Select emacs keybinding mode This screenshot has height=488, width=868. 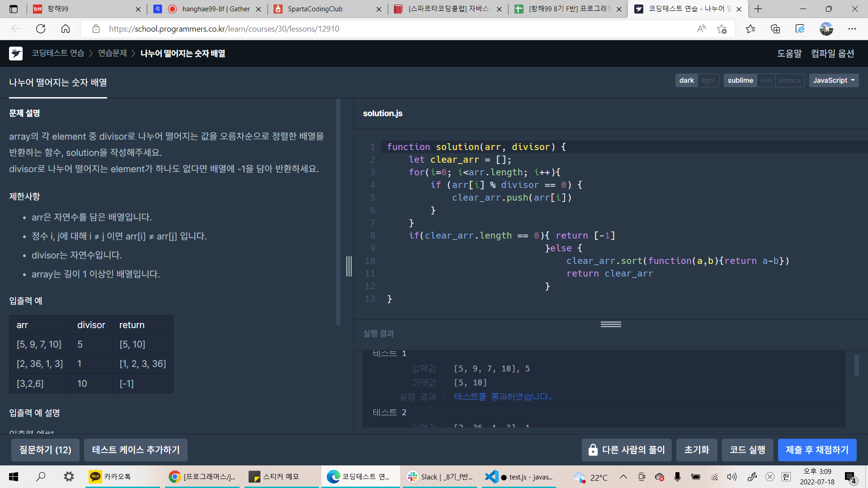tap(790, 80)
